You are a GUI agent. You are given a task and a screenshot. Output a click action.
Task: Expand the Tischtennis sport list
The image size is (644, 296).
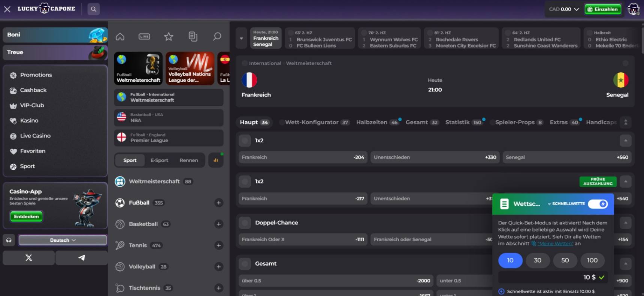(219, 288)
